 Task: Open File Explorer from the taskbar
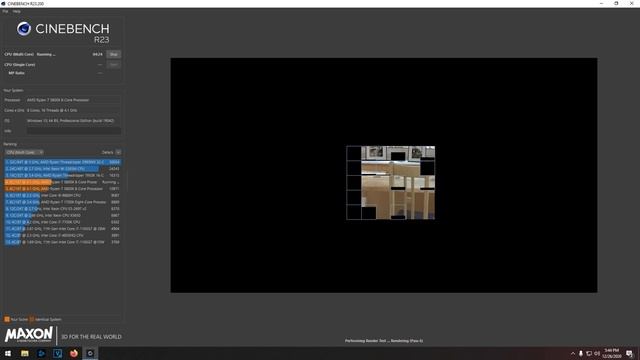tap(24, 353)
